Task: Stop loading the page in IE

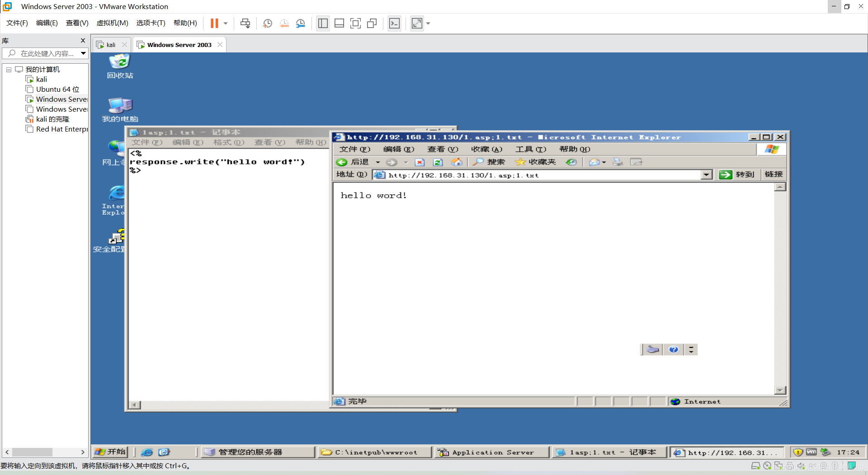Action: 420,162
